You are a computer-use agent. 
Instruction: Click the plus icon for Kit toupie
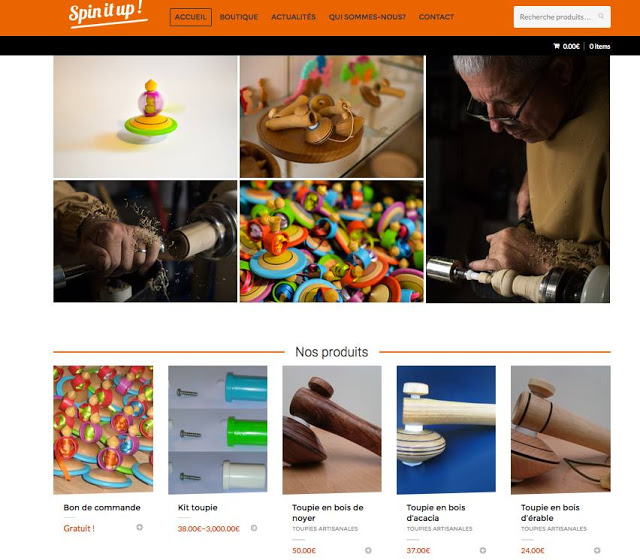tap(254, 528)
